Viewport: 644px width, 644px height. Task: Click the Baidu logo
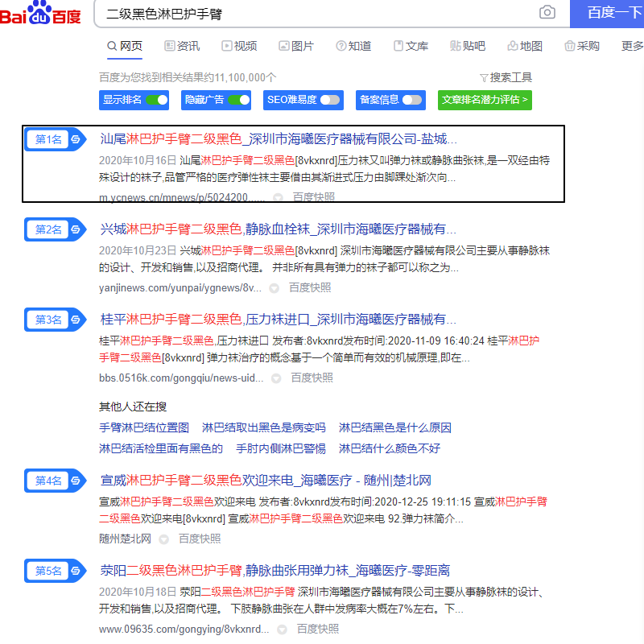pos(40,13)
